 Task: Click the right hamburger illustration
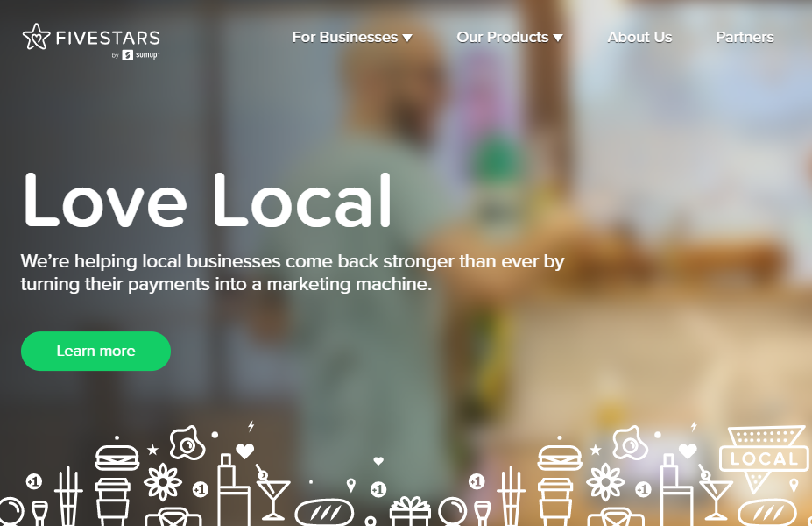coord(560,458)
